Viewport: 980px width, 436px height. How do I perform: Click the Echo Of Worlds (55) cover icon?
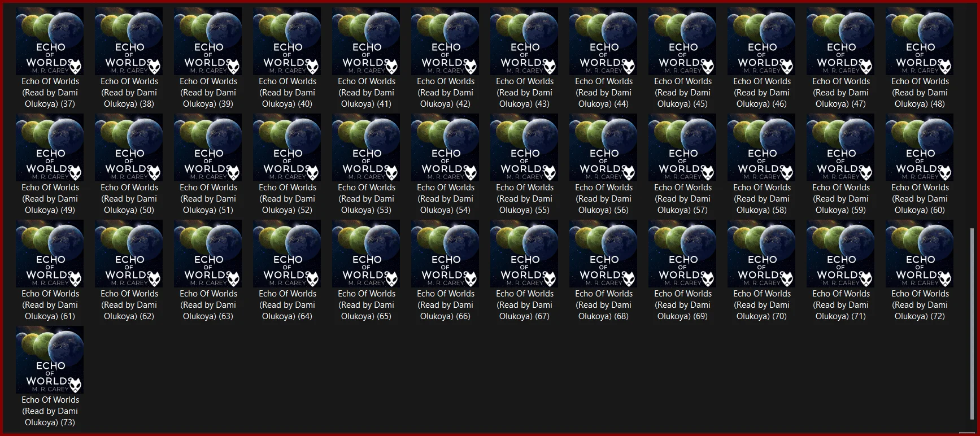[524, 147]
